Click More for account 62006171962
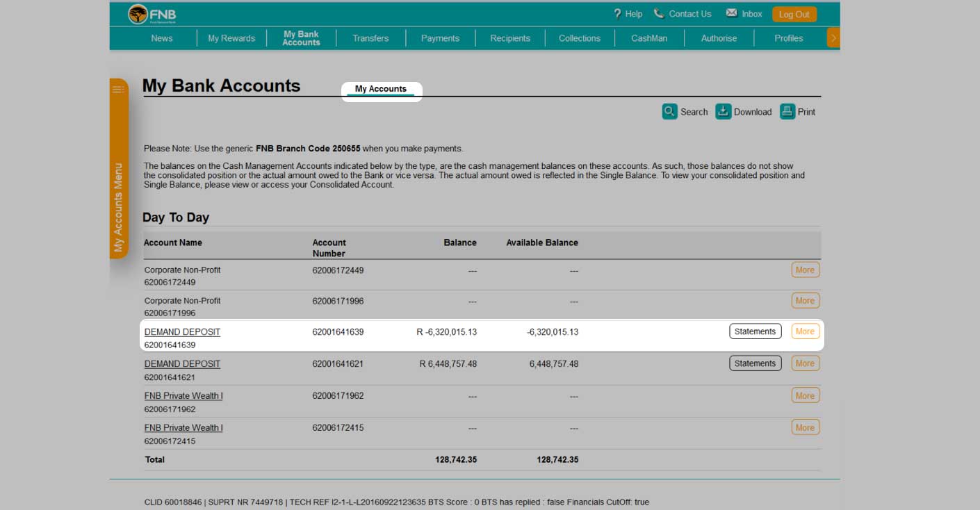Screen dimensions: 980x510 point(805,395)
